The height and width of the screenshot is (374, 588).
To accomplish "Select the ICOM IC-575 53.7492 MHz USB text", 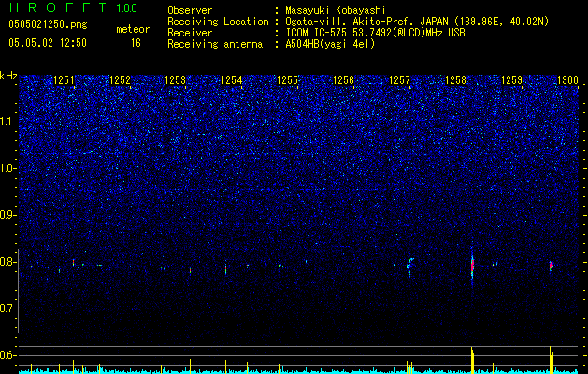I will pos(375,33).
